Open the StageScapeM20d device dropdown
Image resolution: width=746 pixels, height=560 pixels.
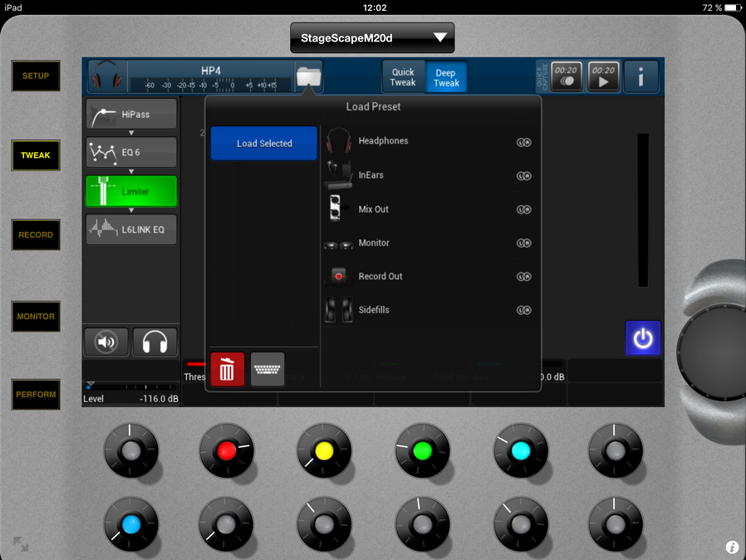372,38
